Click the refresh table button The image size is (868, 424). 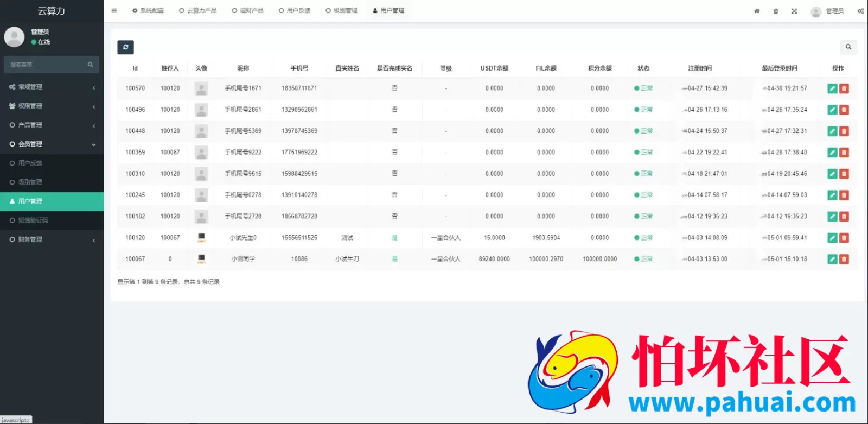click(125, 47)
